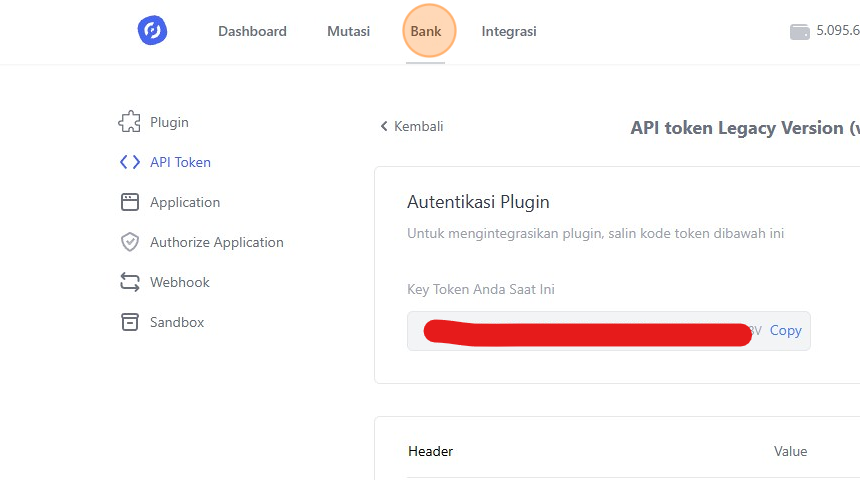The image size is (860, 480).
Task: Open the Integrasi tab
Action: [509, 31]
